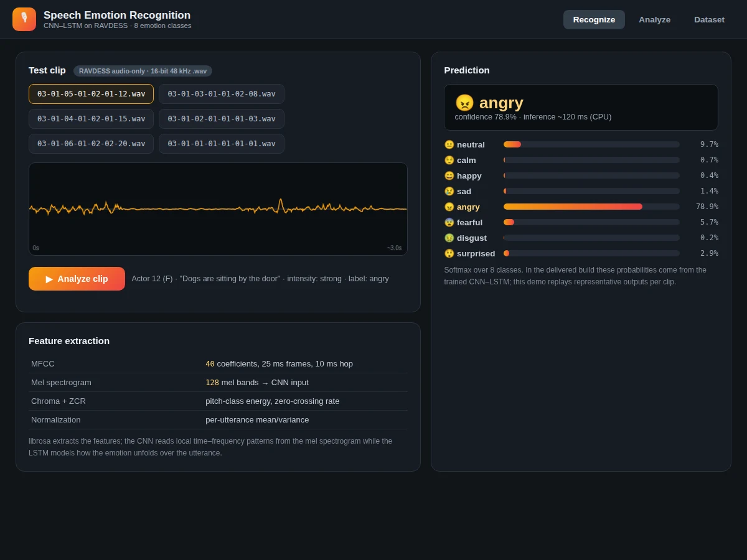Click the 0.7% calm value
Viewport: 747px width, 560px height.
click(x=709, y=160)
